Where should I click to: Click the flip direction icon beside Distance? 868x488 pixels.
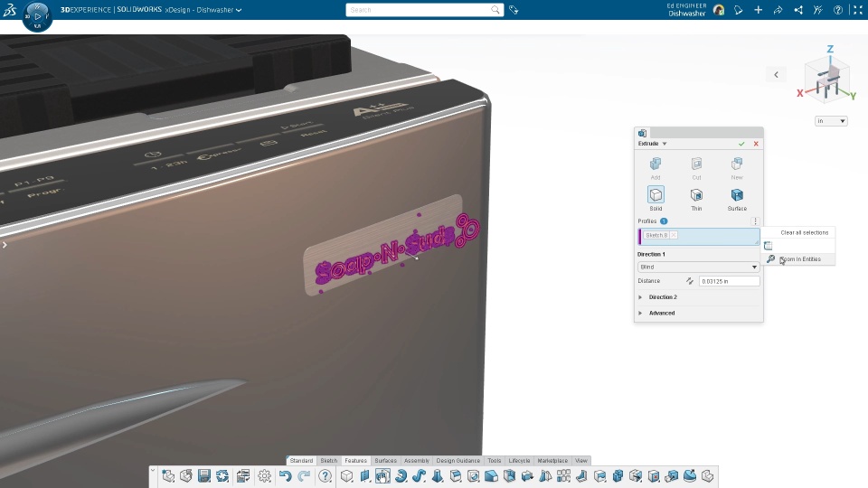coord(690,281)
